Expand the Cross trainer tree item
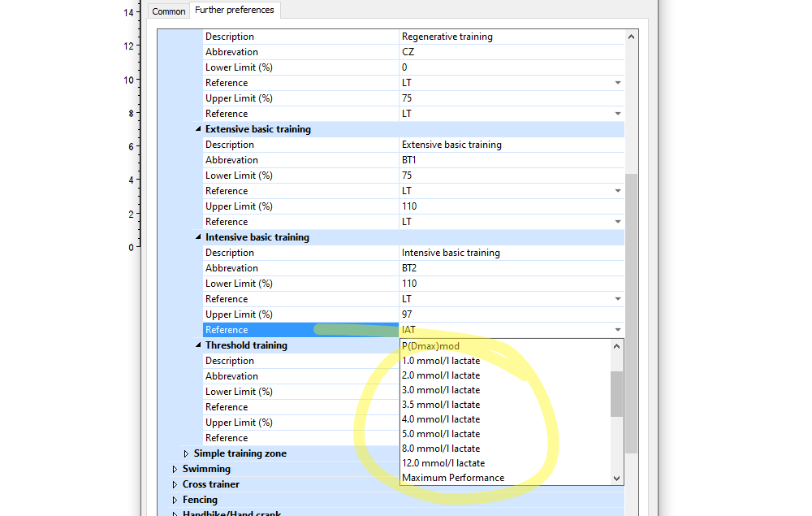This screenshot has width=812, height=516. pos(175,485)
